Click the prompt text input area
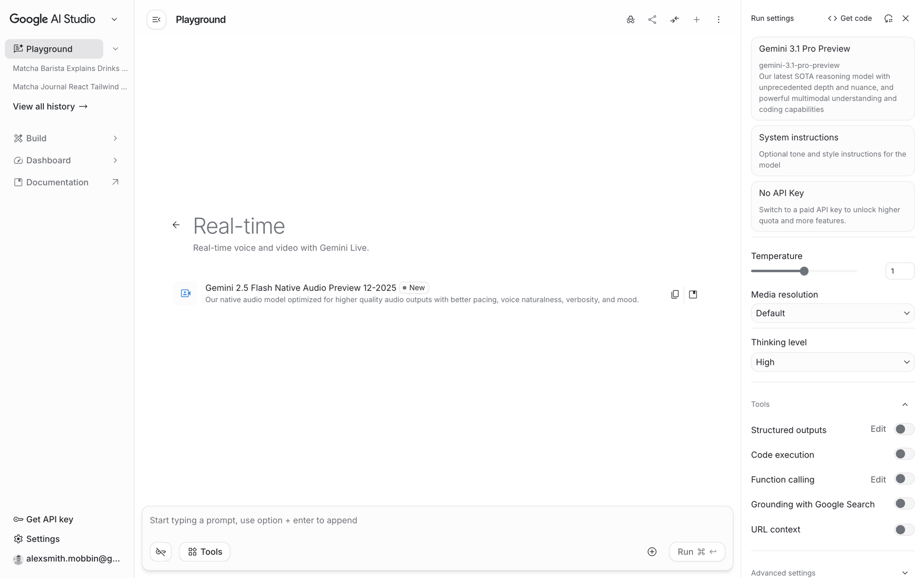Image resolution: width=924 pixels, height=578 pixels. (x=437, y=520)
